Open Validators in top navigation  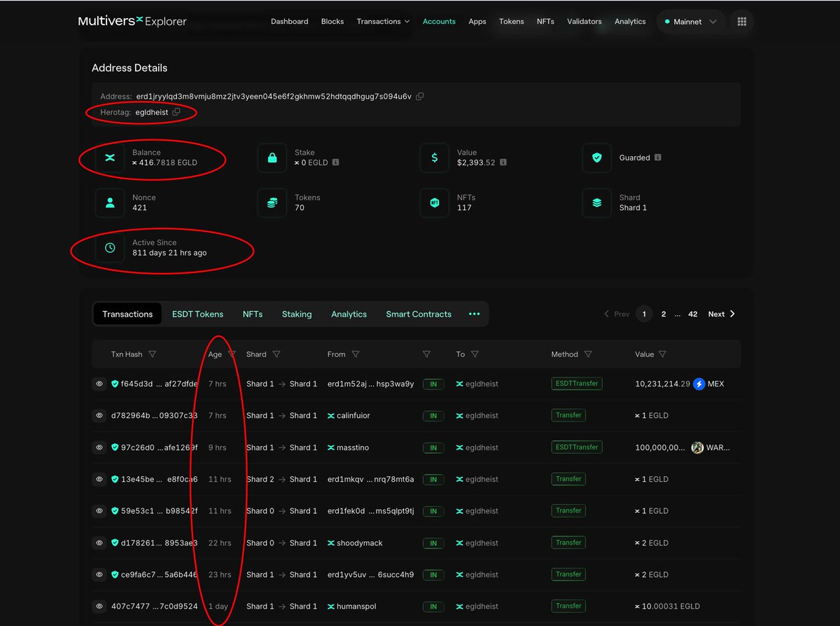[584, 22]
